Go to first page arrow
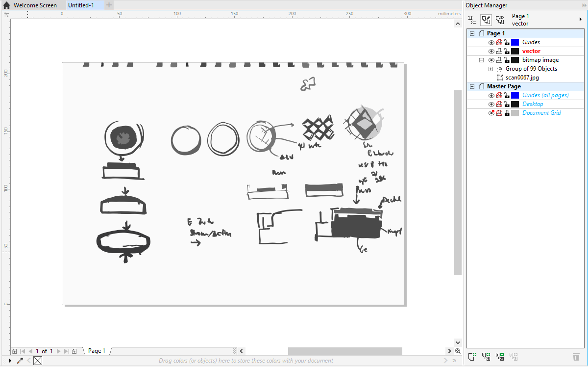Image resolution: width=588 pixels, height=367 pixels. (x=23, y=351)
